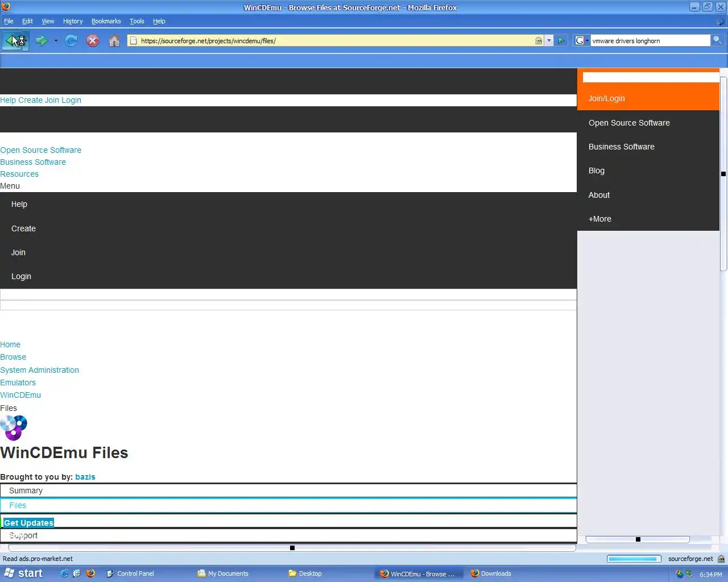Click the Join/Login orange sidebar item
This screenshot has width=728, height=582.
[648, 98]
